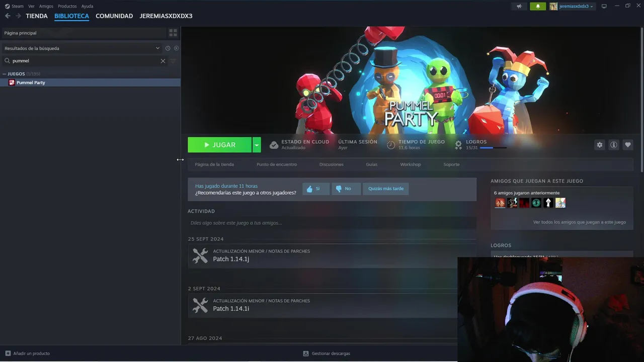Open Discusiones link
644x362 pixels.
(332, 164)
